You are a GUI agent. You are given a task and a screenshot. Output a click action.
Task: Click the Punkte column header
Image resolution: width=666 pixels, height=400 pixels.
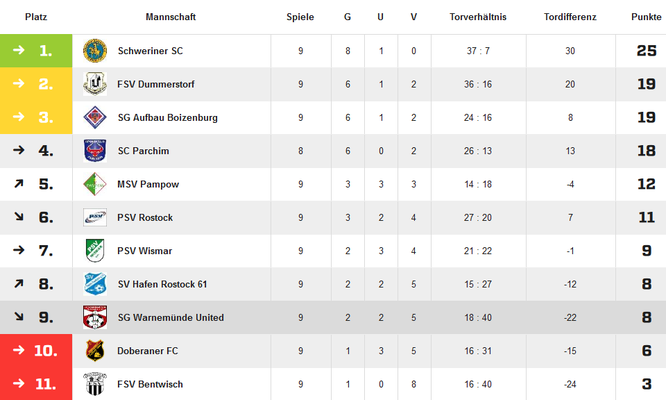646,17
